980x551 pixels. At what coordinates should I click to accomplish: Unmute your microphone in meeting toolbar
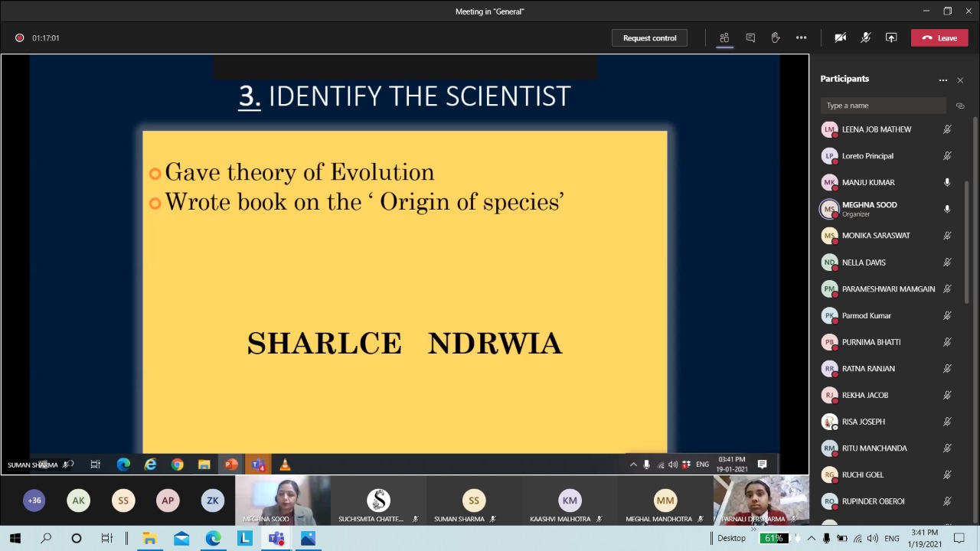point(866,37)
